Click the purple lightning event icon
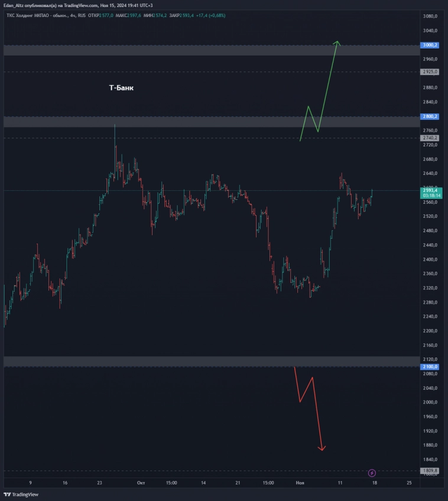Screen dimensions: 448x501 pos(372,473)
